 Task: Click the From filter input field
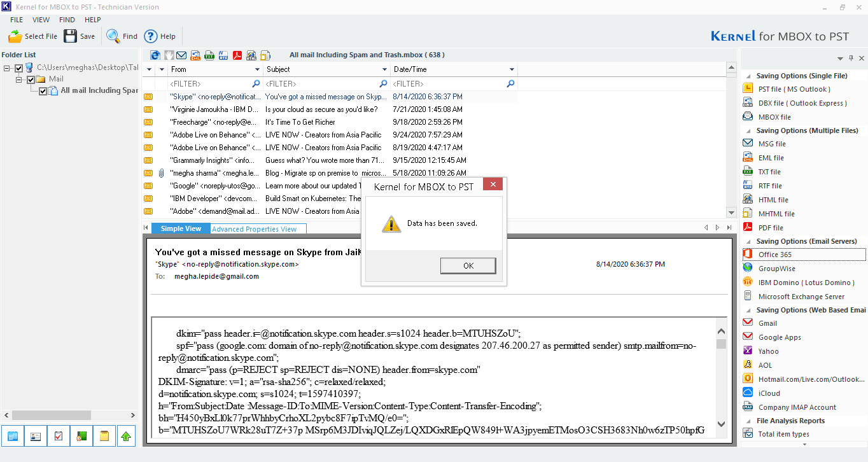(215, 83)
